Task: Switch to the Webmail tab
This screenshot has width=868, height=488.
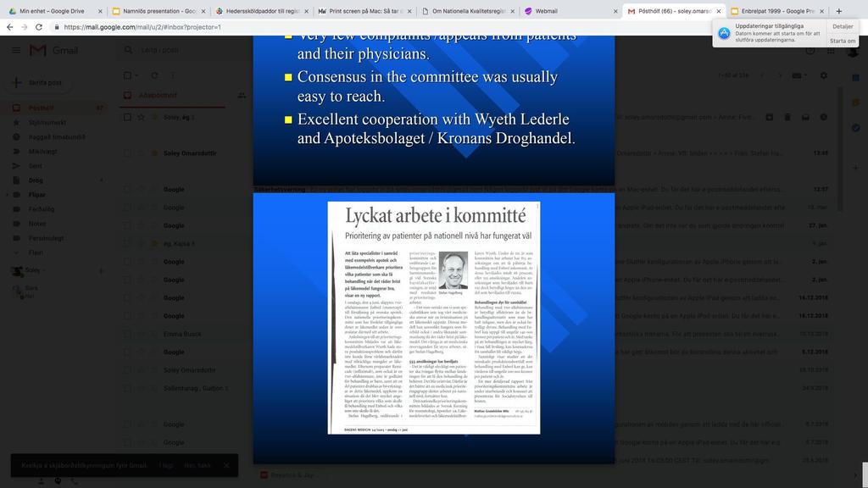Action: [x=570, y=11]
